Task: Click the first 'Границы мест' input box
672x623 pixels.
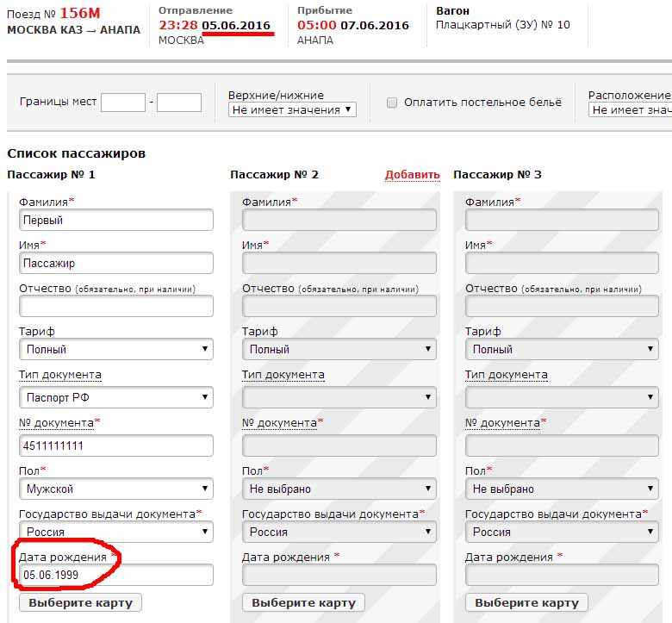Action: click(x=123, y=103)
